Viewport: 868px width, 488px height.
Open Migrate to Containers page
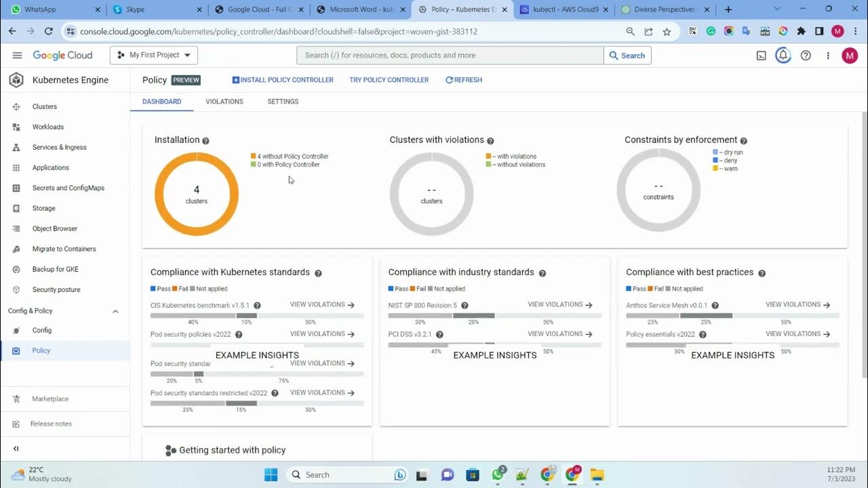[x=64, y=249]
